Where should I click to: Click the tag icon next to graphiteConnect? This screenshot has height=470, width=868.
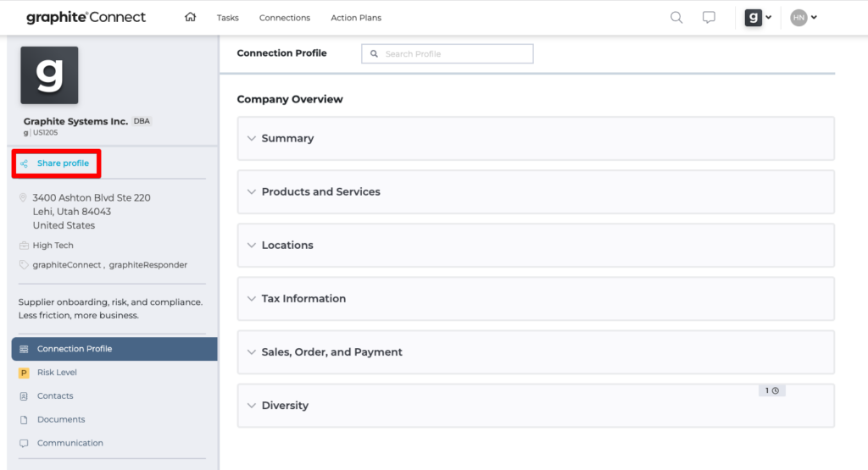click(23, 265)
